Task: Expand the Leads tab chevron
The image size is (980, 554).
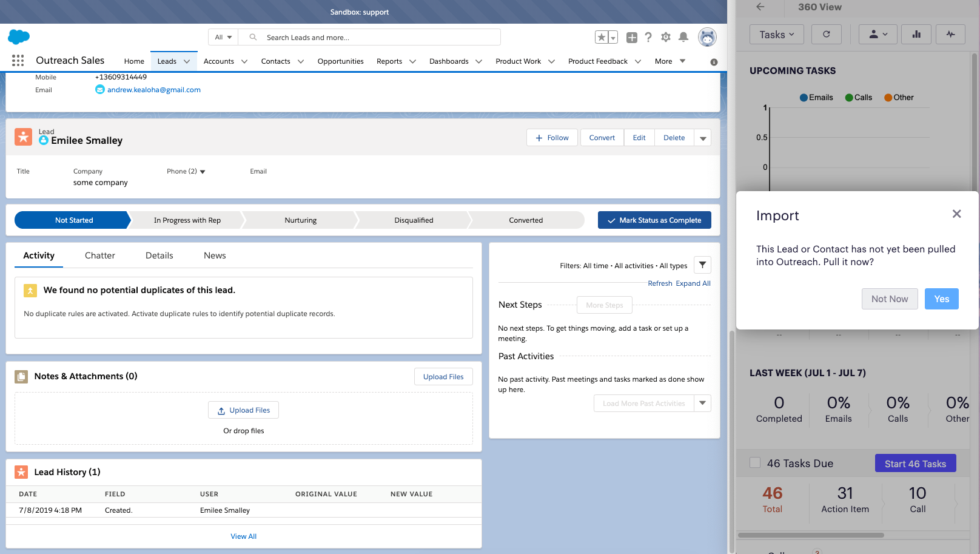Action: (187, 61)
